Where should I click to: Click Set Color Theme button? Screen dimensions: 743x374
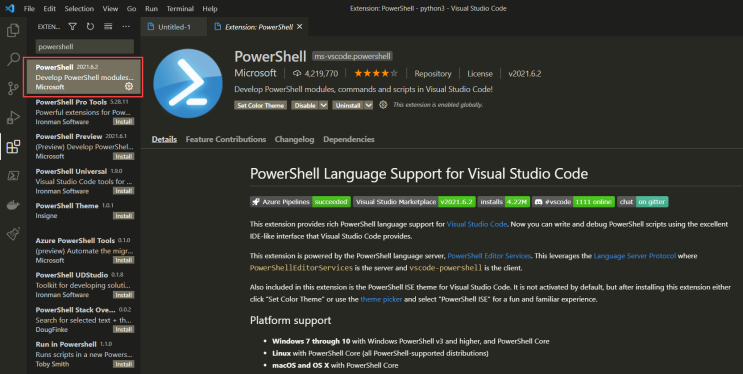click(261, 105)
